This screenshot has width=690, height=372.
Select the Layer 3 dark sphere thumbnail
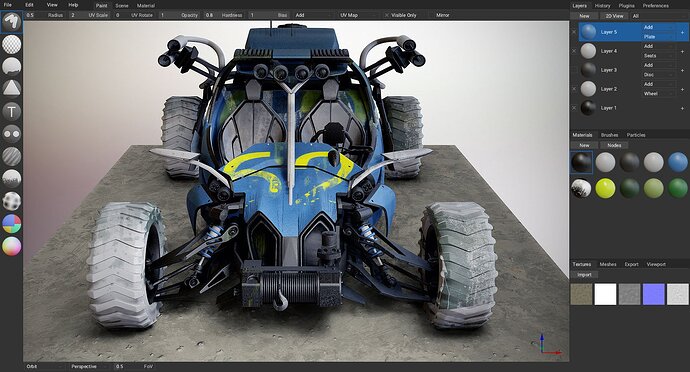pos(588,70)
